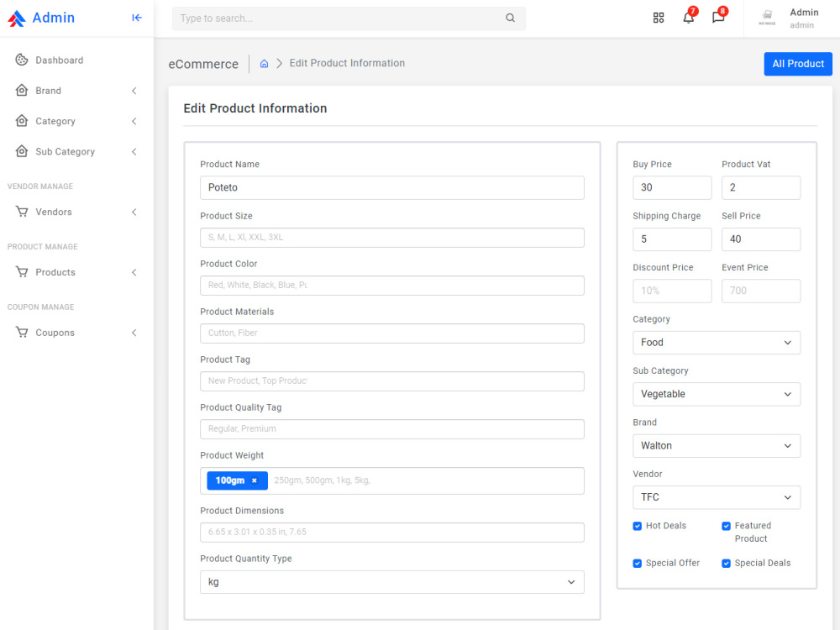Open the messages chat icon
Screen dimensions: 840x630
pos(718,18)
